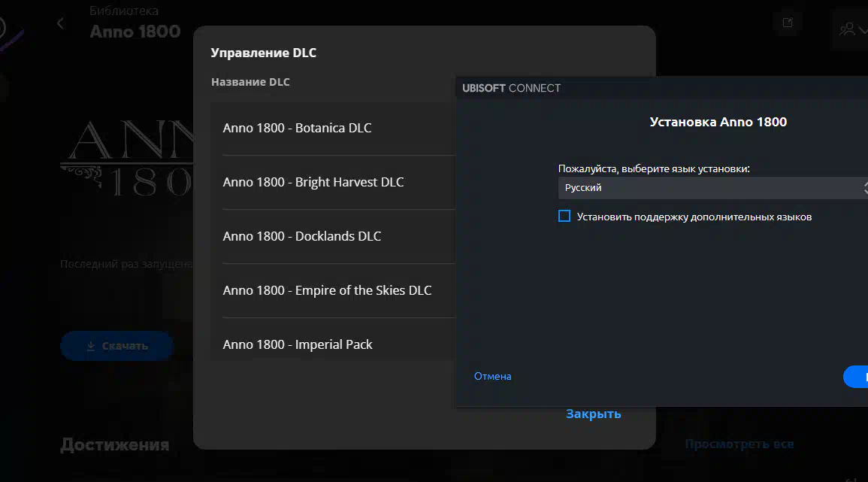Enable additional language support checkbox
The image size is (868, 482).
point(564,217)
